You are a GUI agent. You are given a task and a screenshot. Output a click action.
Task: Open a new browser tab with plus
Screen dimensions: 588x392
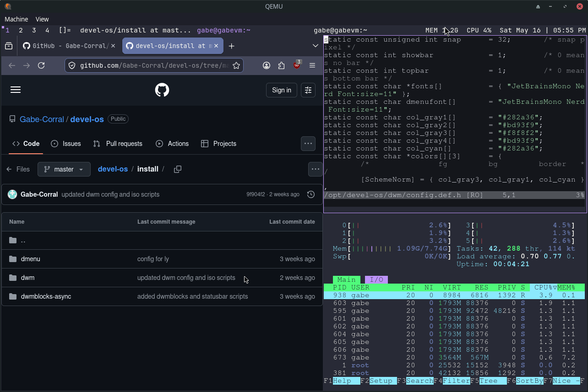tap(232, 46)
